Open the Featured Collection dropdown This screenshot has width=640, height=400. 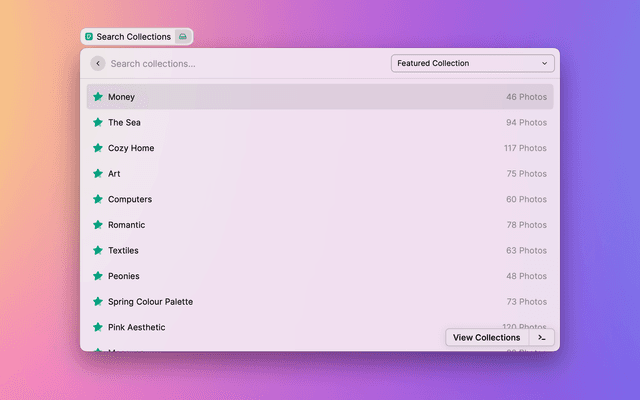pyautogui.click(x=472, y=63)
